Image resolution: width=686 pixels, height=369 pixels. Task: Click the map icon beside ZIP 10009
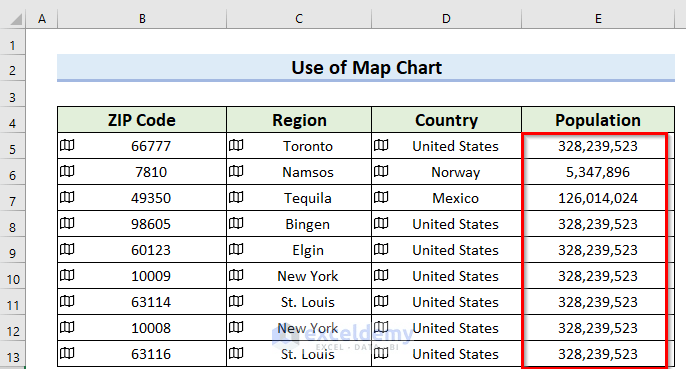click(67, 275)
